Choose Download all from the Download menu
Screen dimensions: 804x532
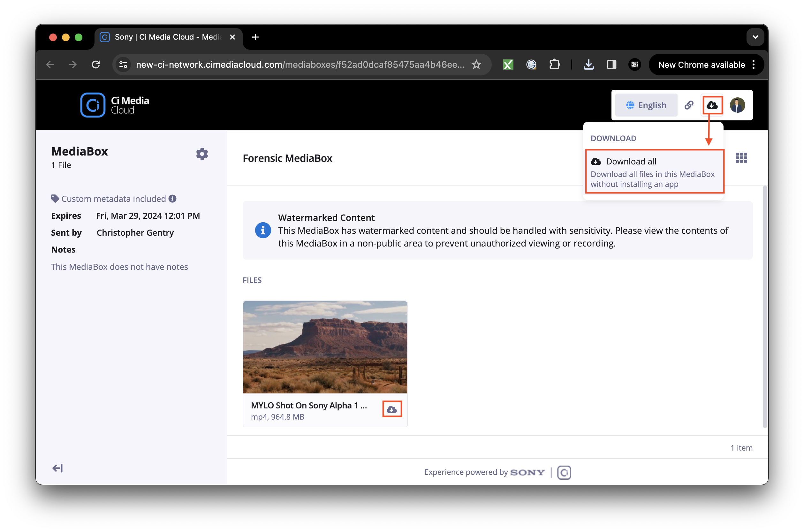click(x=631, y=162)
